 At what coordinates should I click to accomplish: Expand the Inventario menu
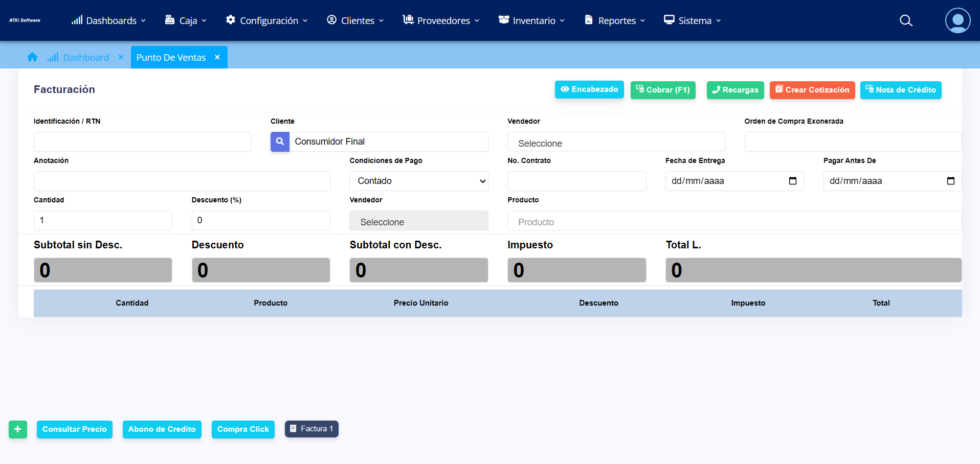(x=532, y=20)
